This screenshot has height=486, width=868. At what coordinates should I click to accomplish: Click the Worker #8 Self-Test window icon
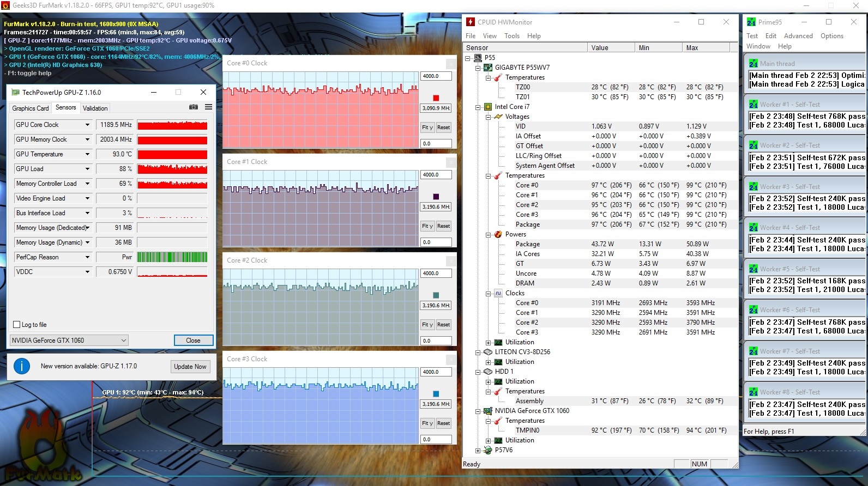[754, 392]
